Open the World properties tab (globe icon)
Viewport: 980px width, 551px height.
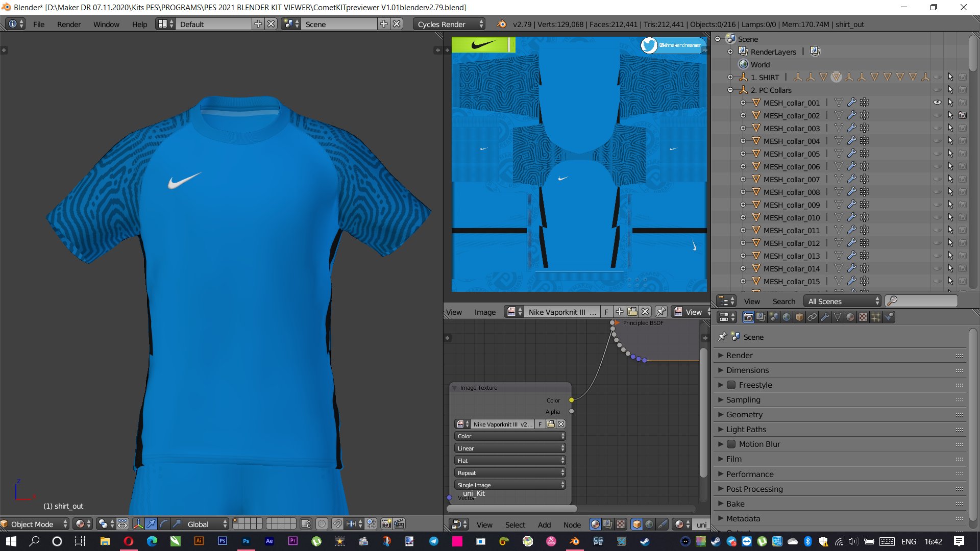pos(787,317)
